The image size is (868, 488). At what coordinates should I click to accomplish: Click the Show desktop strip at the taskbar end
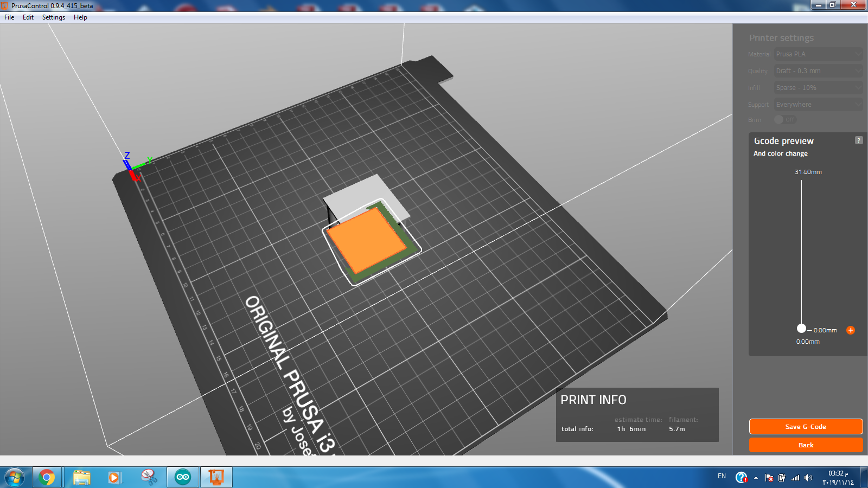(864, 478)
